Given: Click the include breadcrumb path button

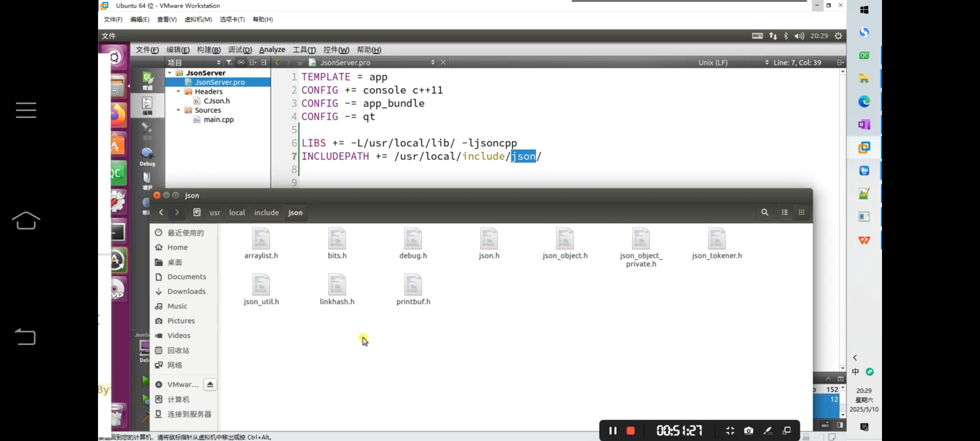Looking at the screenshot, I should pos(266,212).
